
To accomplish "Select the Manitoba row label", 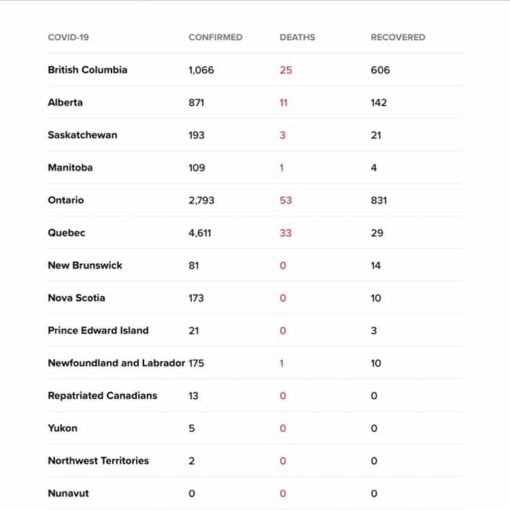I will click(70, 167).
